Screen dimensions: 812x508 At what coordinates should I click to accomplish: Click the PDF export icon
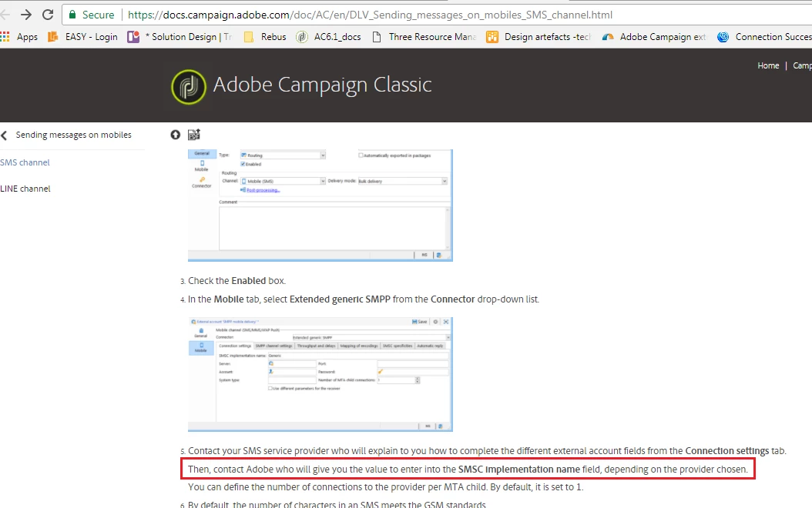[x=193, y=135]
